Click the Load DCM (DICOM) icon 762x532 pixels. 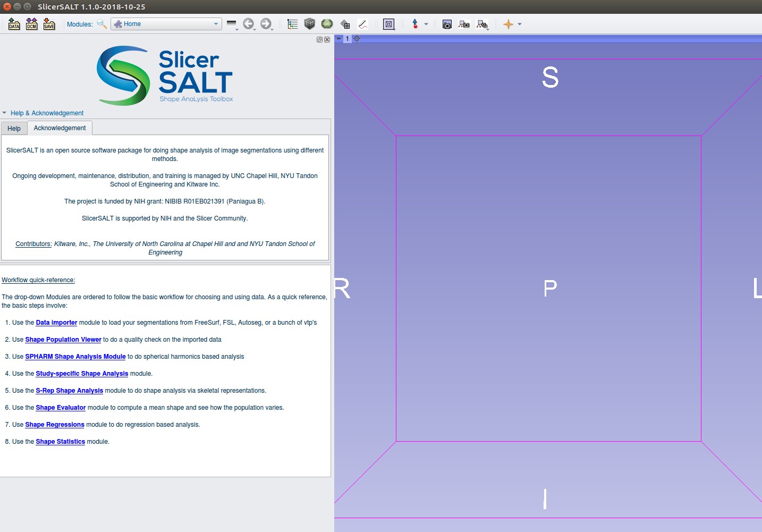32,24
